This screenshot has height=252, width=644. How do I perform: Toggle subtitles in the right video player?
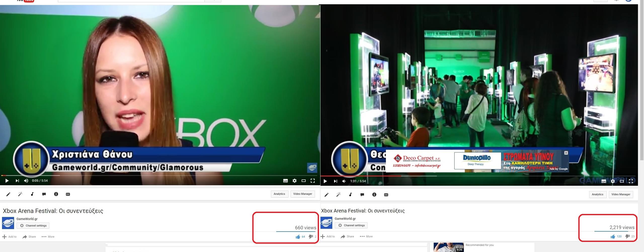(604, 181)
